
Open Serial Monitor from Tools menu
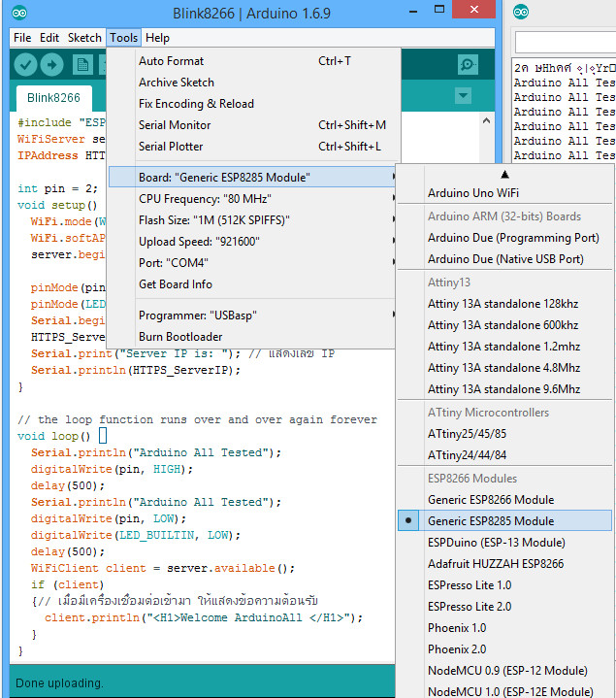coord(254,125)
